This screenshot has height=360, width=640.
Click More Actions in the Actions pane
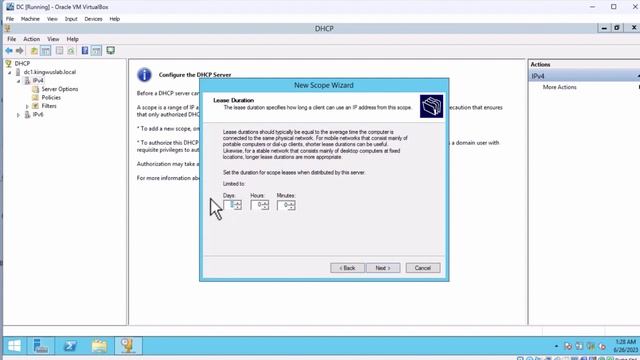pos(559,87)
